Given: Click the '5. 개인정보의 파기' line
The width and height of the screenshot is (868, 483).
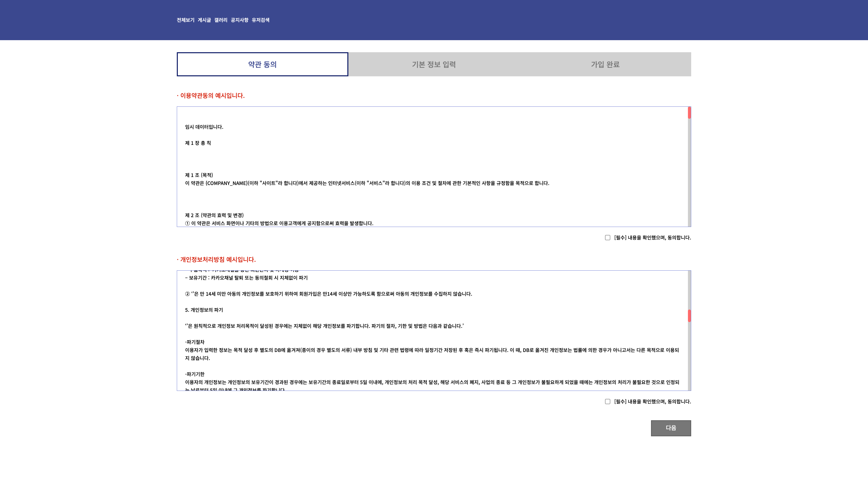Looking at the screenshot, I should pos(204,310).
